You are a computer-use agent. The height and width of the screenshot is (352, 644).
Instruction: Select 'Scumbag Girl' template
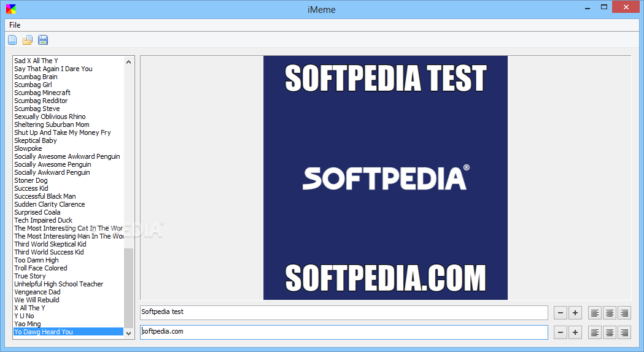[x=33, y=85]
